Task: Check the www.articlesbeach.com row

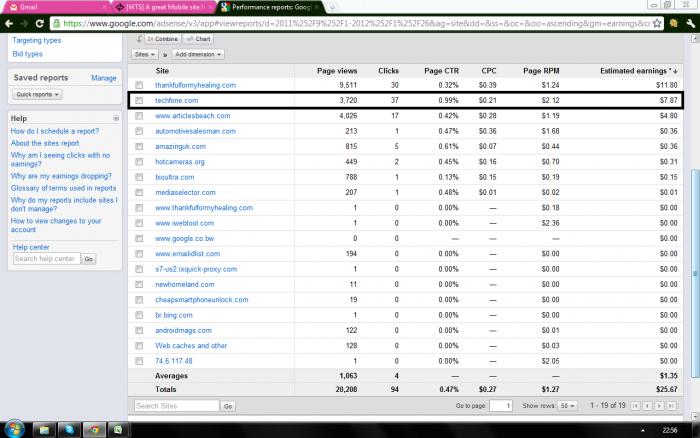Action: point(139,116)
